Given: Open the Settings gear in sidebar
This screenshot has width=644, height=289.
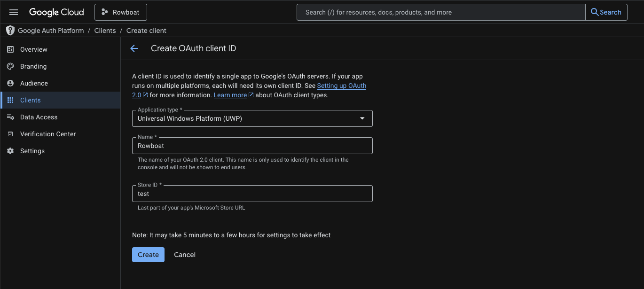Looking at the screenshot, I should (x=10, y=150).
